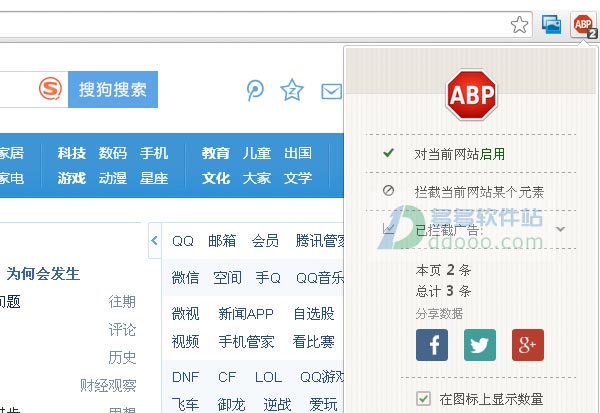600x413 pixels.
Task: Open the image extension icon in the toolbar
Action: [x=551, y=24]
